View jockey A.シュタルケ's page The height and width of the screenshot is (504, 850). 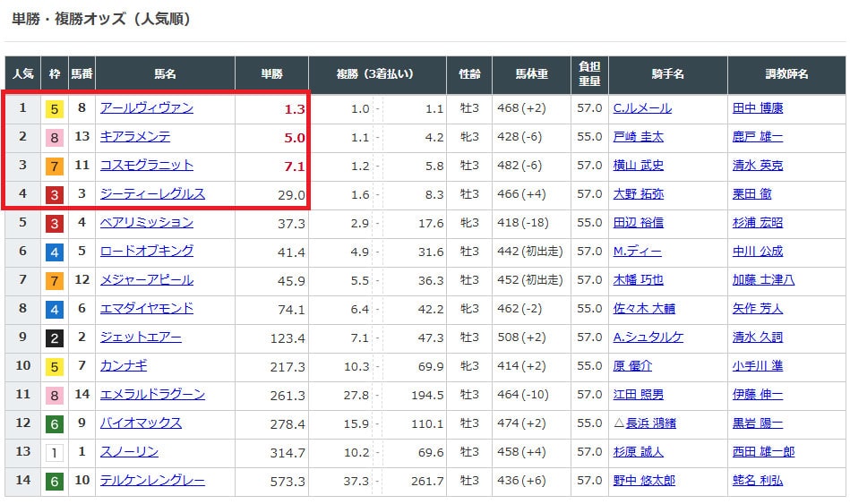coord(648,337)
